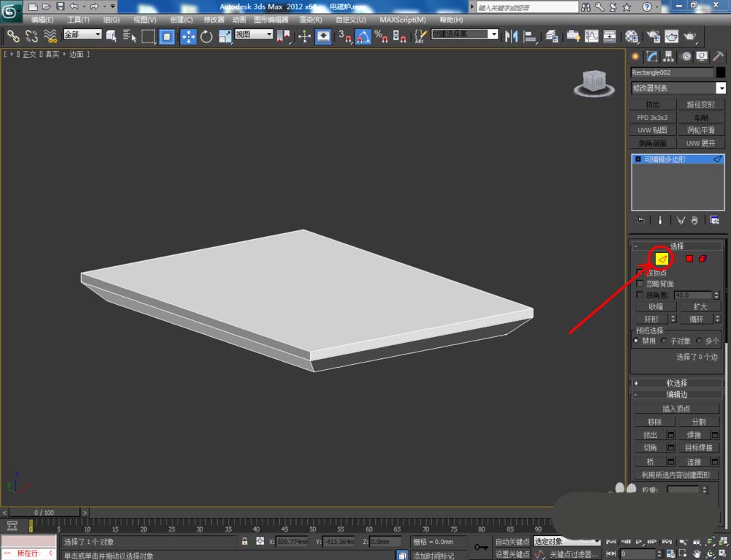
Task: Open the MAXScript(M) menu
Action: pyautogui.click(x=403, y=20)
